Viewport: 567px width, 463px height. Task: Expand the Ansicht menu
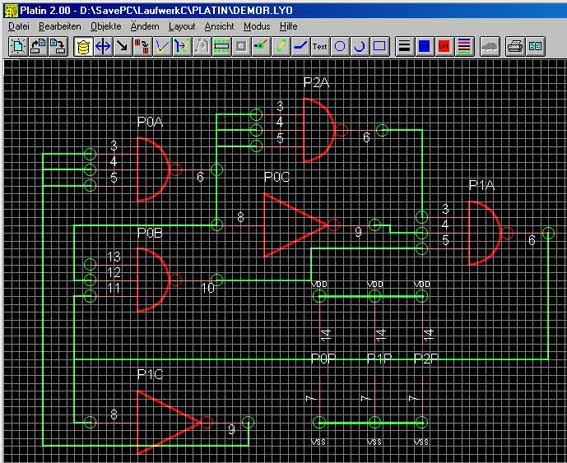click(219, 26)
